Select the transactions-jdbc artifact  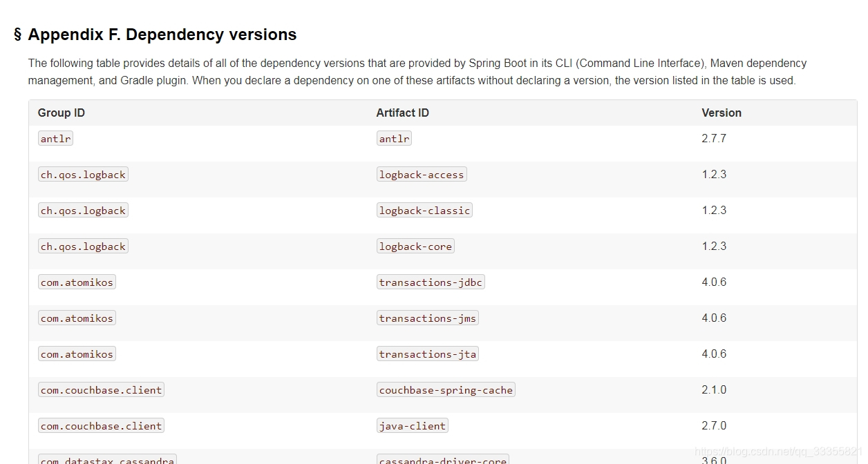(431, 282)
